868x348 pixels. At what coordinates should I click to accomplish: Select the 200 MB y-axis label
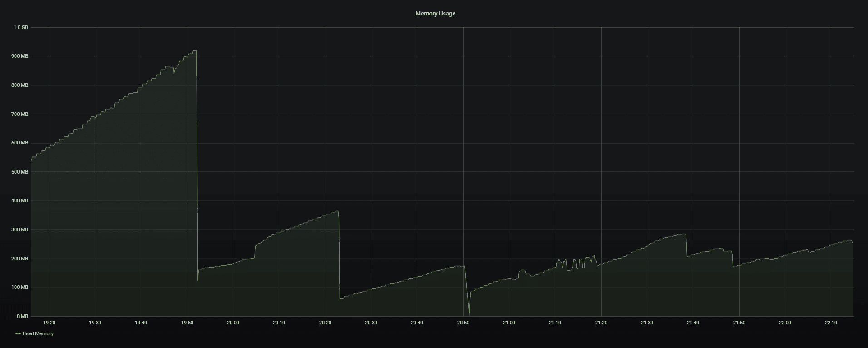pyautogui.click(x=20, y=259)
